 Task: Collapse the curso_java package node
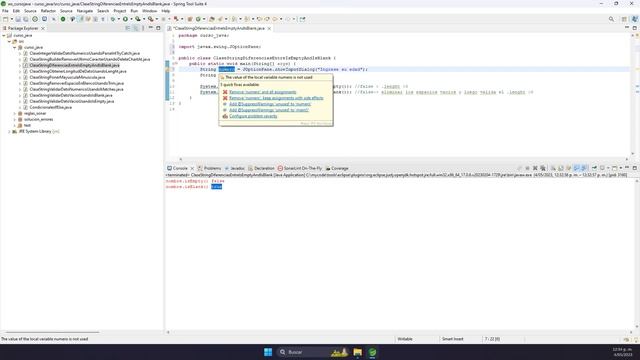tap(15, 47)
